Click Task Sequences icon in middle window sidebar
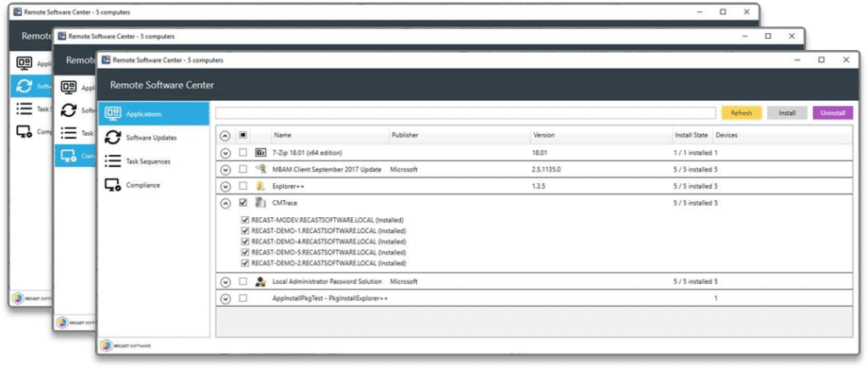 69,133
